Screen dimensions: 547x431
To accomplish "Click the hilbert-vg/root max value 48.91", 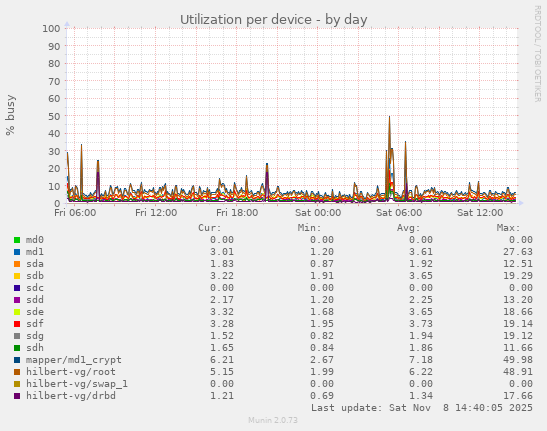I will tap(518, 372).
